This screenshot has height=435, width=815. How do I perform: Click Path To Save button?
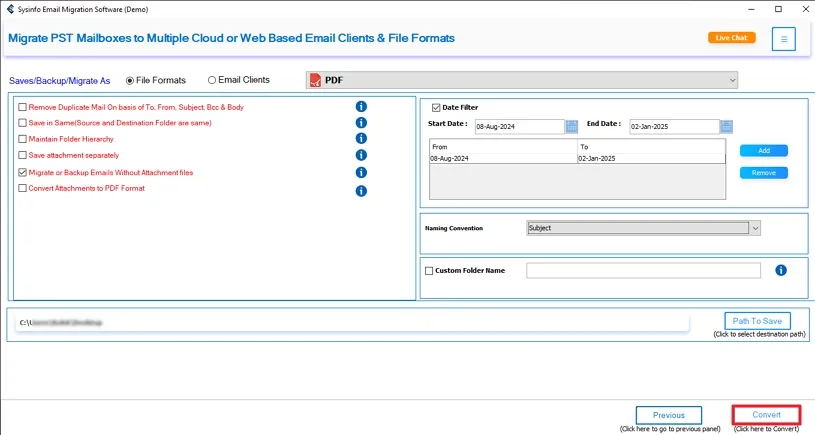757,321
